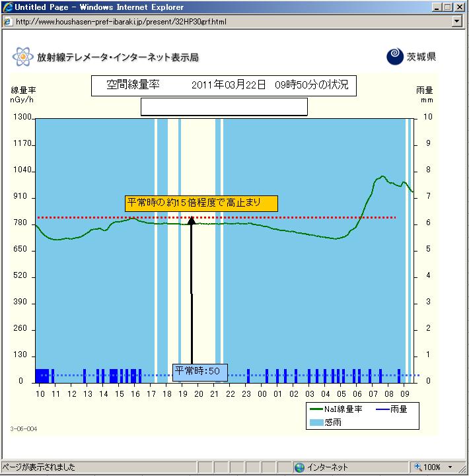This screenshot has width=469, height=476.
Task: Click the 茨城県 text in the header
Action: pyautogui.click(x=421, y=57)
